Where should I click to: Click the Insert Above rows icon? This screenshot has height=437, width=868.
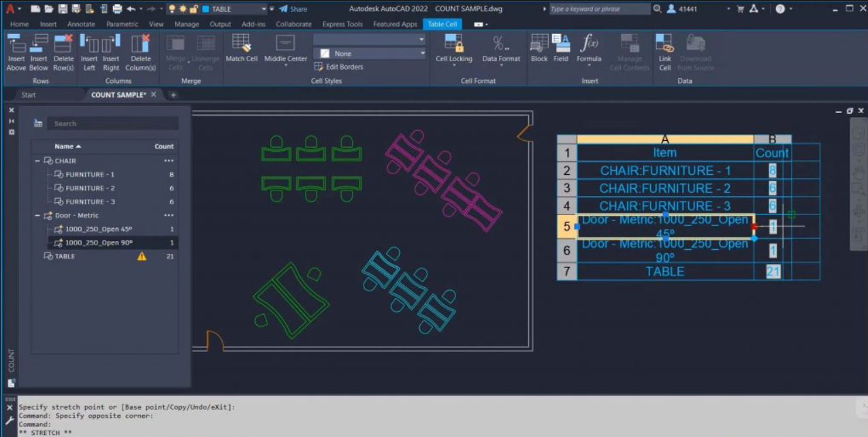pos(16,44)
